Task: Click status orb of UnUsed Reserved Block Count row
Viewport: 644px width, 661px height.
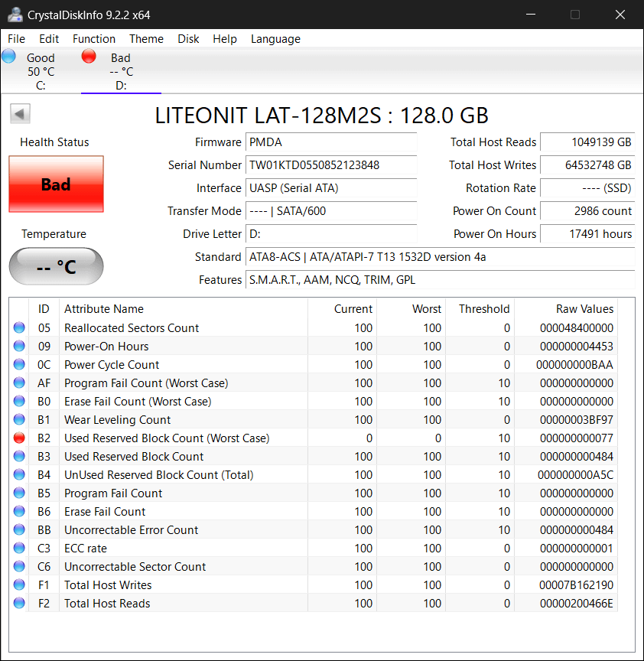Action: 19,474
